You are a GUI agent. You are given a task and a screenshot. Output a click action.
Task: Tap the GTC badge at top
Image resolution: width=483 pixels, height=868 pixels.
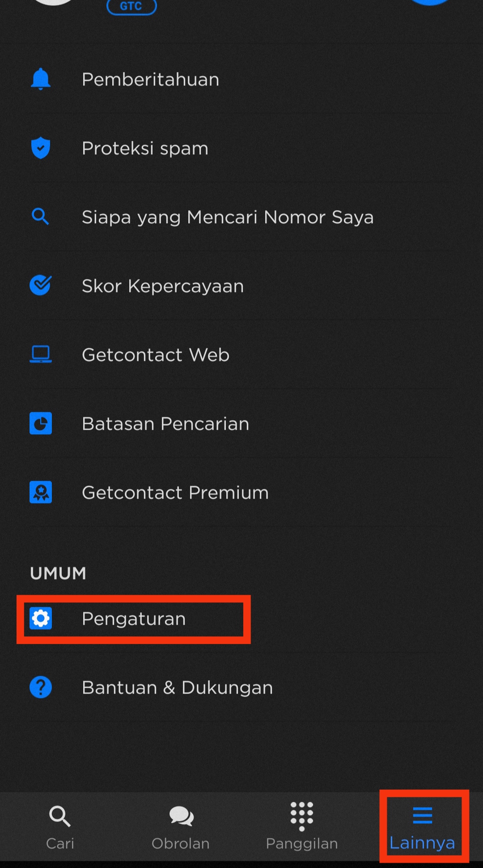(x=131, y=6)
